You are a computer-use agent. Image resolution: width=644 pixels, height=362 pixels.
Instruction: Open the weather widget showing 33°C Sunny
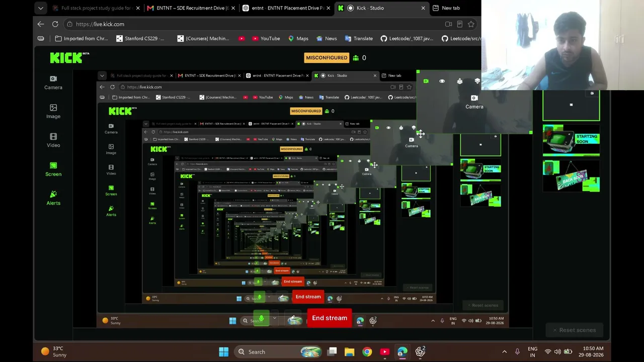[54, 352]
